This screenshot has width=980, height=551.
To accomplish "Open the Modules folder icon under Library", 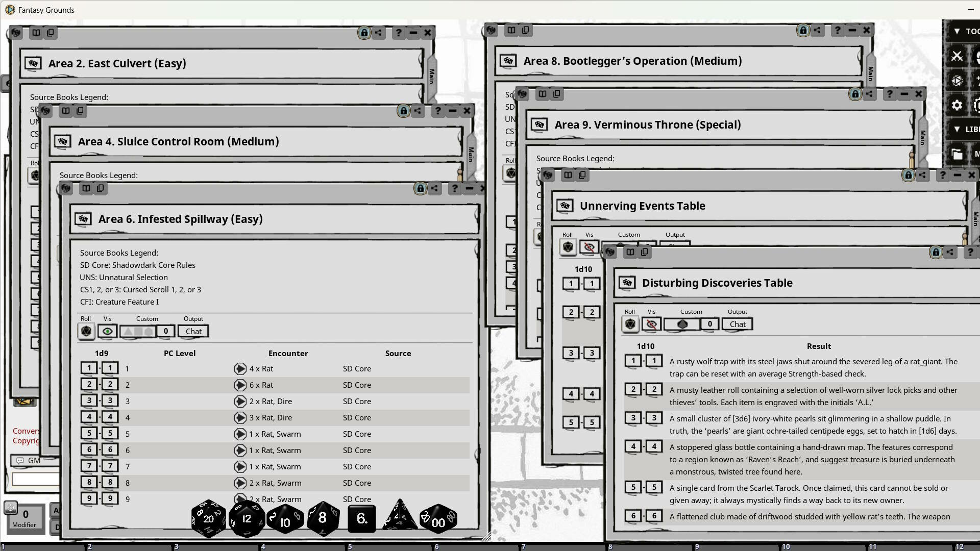I will 957,153.
